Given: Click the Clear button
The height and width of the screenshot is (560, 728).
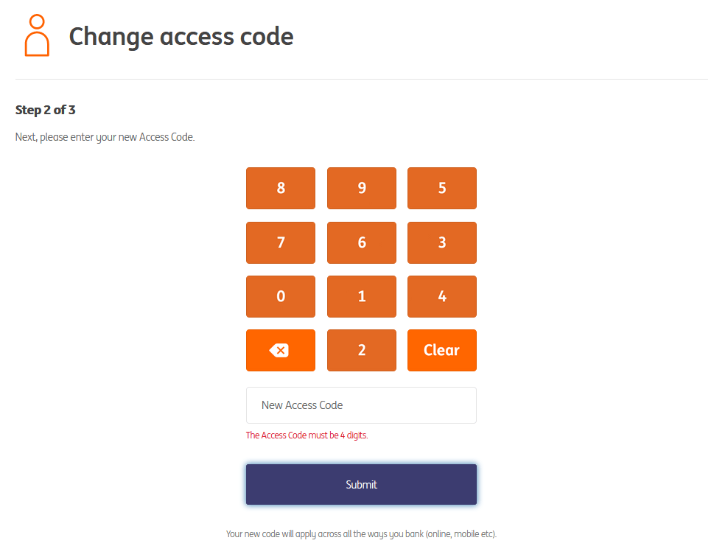Looking at the screenshot, I should pyautogui.click(x=441, y=351).
